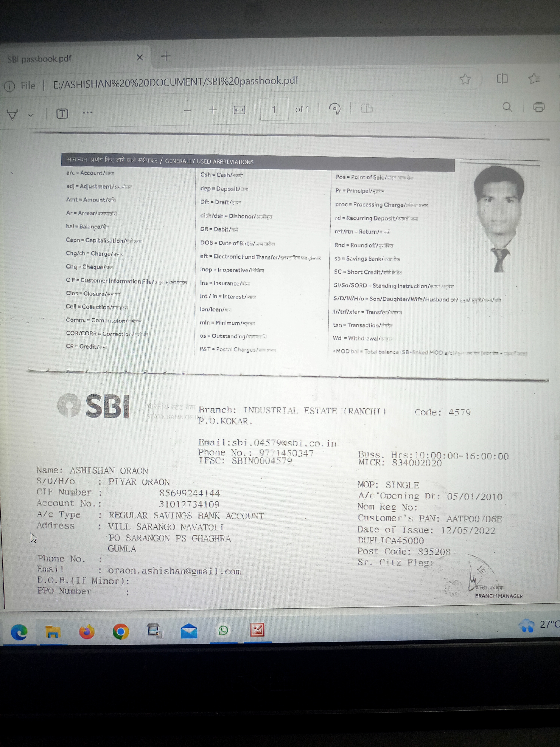Close the SBI passbook.pdf tab
Image resolution: width=560 pixels, height=747 pixels.
140,57
